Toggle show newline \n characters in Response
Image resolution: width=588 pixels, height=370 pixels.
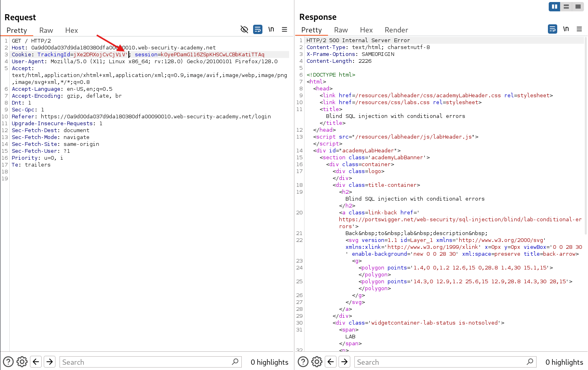[566, 29]
